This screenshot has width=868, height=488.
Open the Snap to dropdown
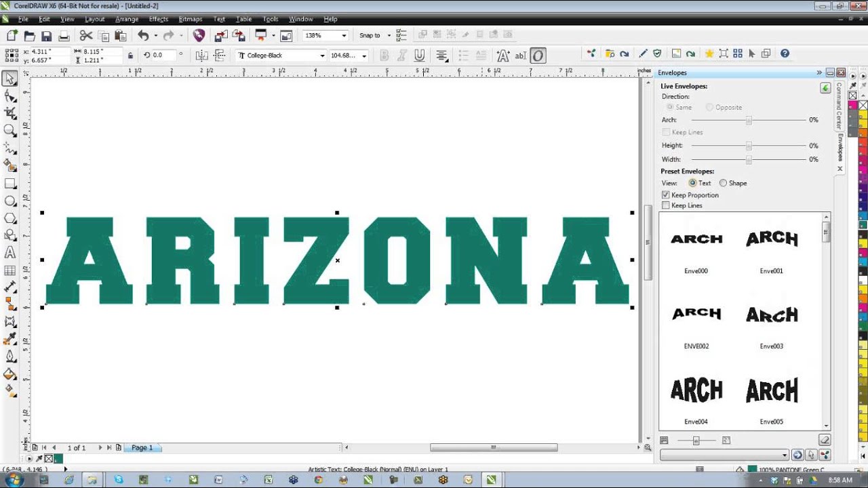tap(389, 36)
